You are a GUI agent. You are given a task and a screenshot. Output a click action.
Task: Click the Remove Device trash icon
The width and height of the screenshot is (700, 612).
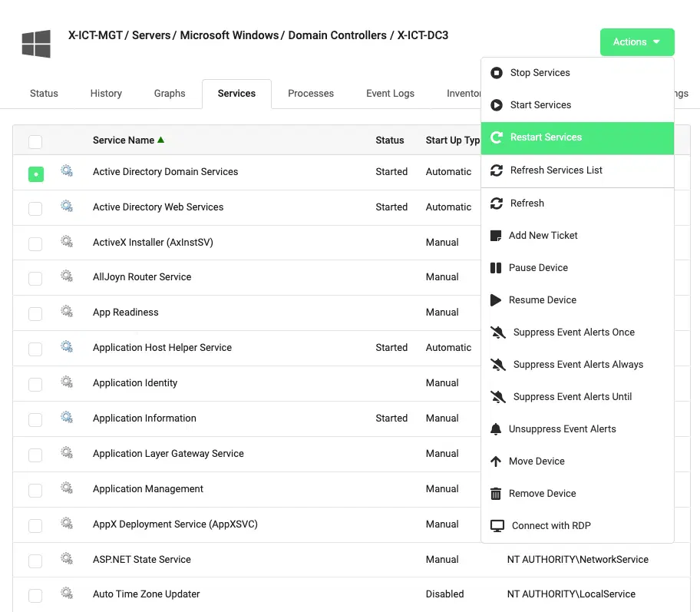tap(496, 494)
